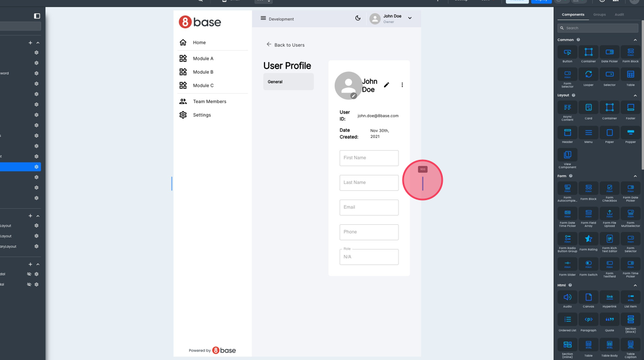
Task: Click the pencil edit icon beside John Doe
Action: coord(386,85)
